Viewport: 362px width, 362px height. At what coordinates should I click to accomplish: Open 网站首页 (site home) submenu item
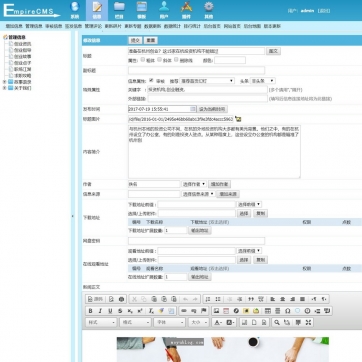pyautogui.click(x=232, y=26)
